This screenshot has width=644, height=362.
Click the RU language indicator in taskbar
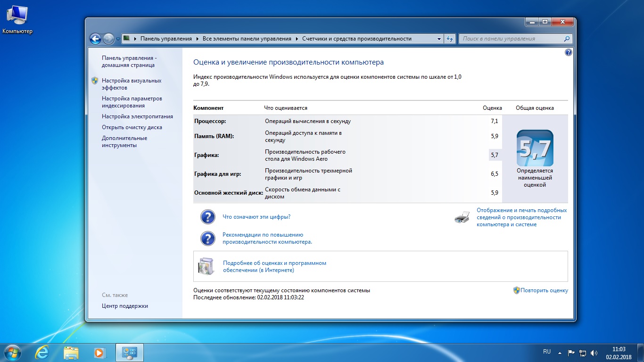point(547,352)
